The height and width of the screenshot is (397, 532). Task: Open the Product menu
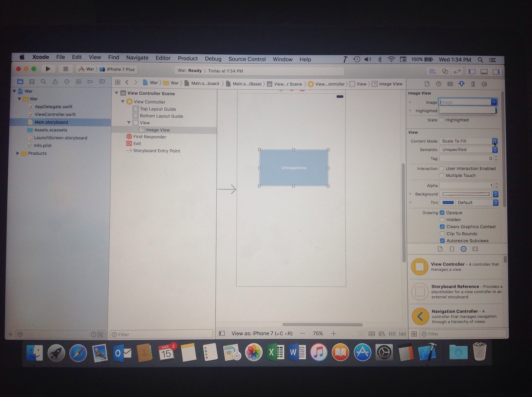pyautogui.click(x=188, y=58)
